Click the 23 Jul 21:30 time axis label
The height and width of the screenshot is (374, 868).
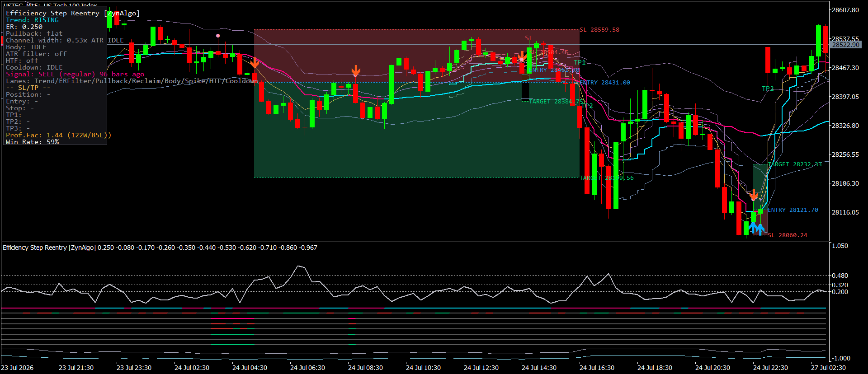point(76,368)
